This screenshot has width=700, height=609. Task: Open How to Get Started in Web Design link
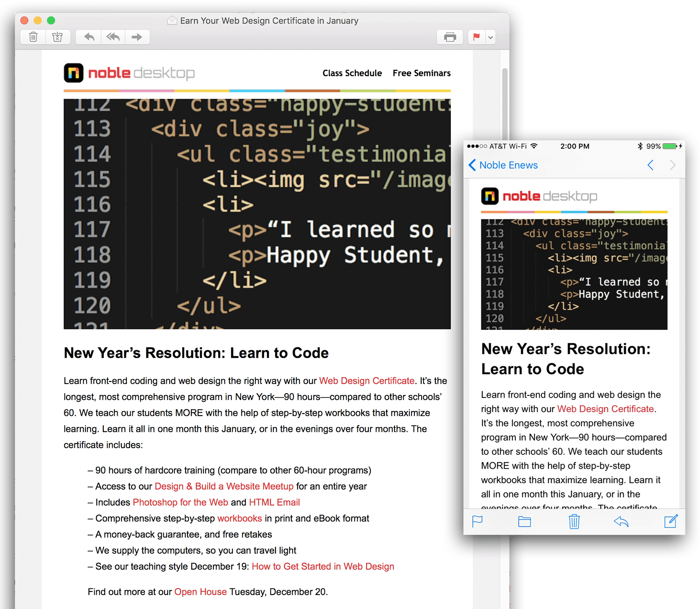(323, 566)
